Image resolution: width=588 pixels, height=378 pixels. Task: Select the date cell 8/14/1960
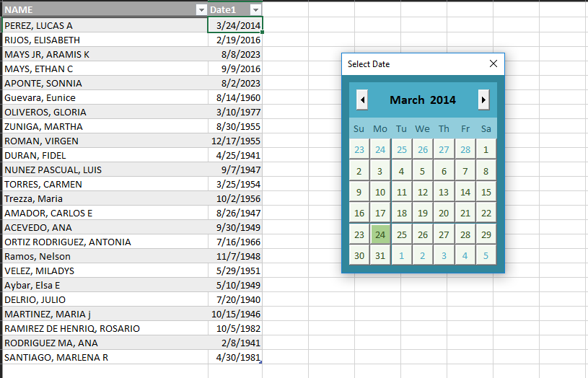tap(235, 97)
